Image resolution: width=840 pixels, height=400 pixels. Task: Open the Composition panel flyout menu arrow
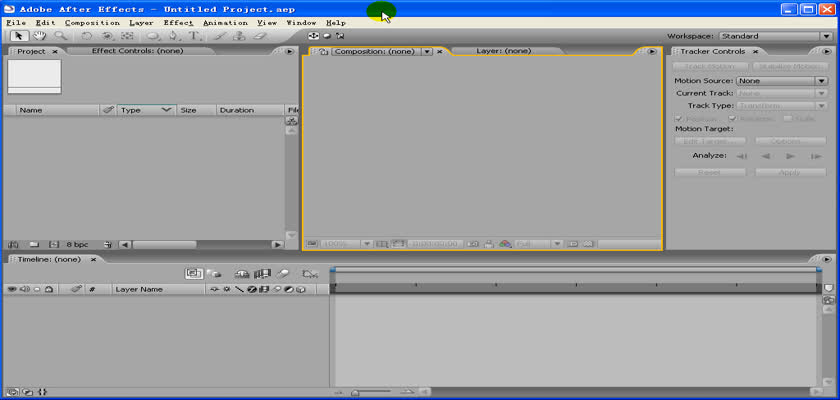pyautogui.click(x=651, y=51)
